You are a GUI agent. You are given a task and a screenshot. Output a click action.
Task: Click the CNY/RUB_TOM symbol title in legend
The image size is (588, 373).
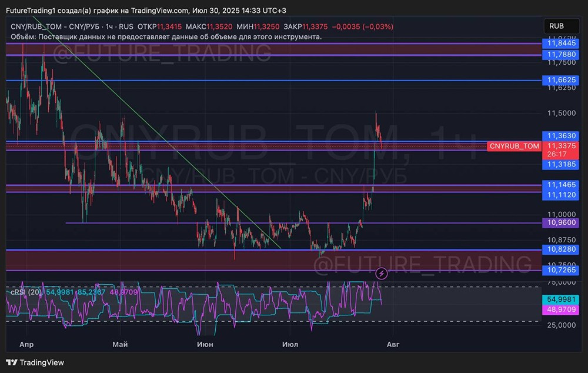55,26
